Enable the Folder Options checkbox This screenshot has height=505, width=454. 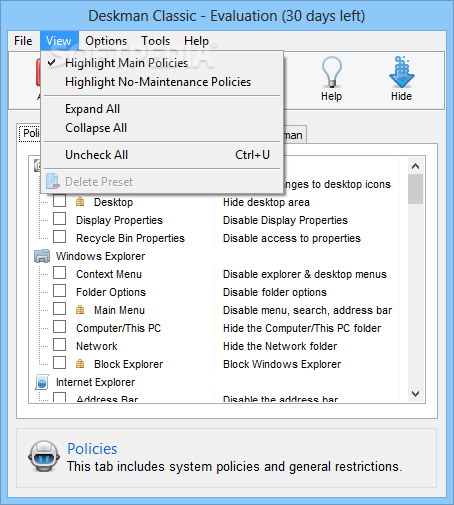[x=60, y=291]
